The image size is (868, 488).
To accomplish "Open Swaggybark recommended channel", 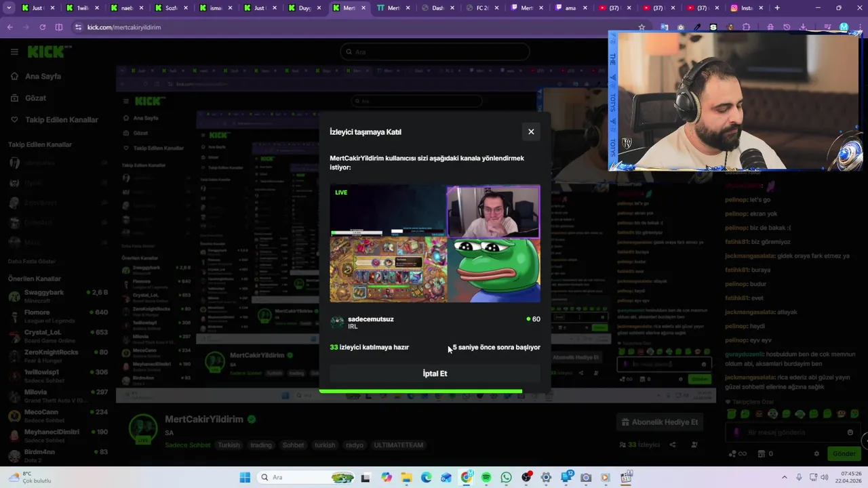I will click(58, 296).
